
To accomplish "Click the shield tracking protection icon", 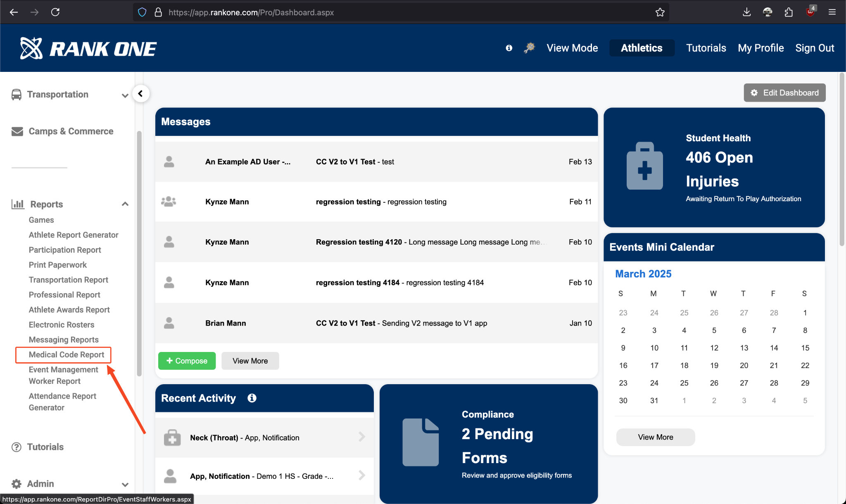I will coord(142,12).
